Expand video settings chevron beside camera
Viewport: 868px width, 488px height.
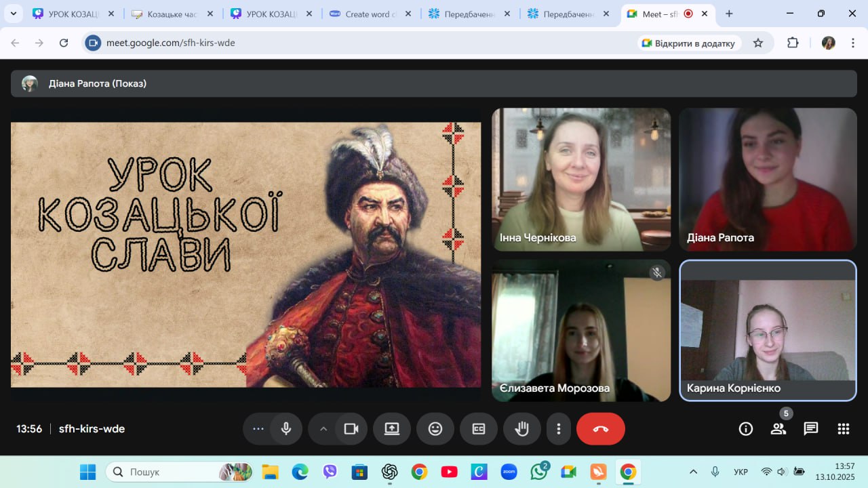[x=323, y=428]
